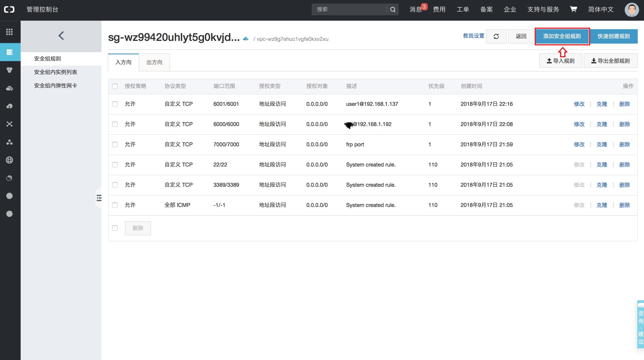
Task: Tick the frp port rule checkbox
Action: click(115, 144)
